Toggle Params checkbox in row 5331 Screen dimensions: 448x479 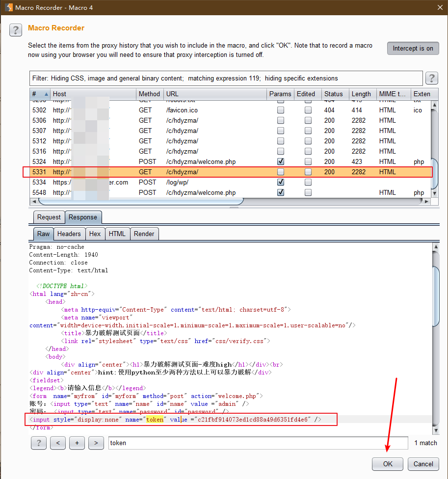pos(281,172)
